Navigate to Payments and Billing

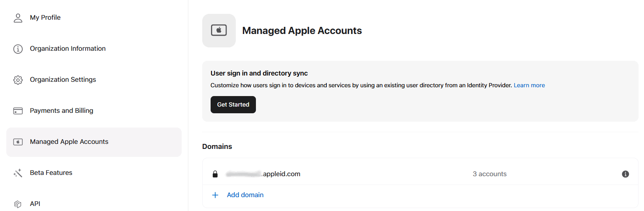[x=61, y=111]
